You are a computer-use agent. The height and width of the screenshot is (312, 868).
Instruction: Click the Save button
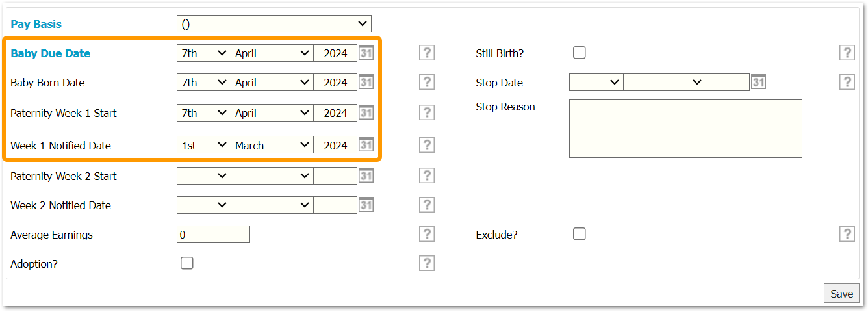click(x=841, y=294)
